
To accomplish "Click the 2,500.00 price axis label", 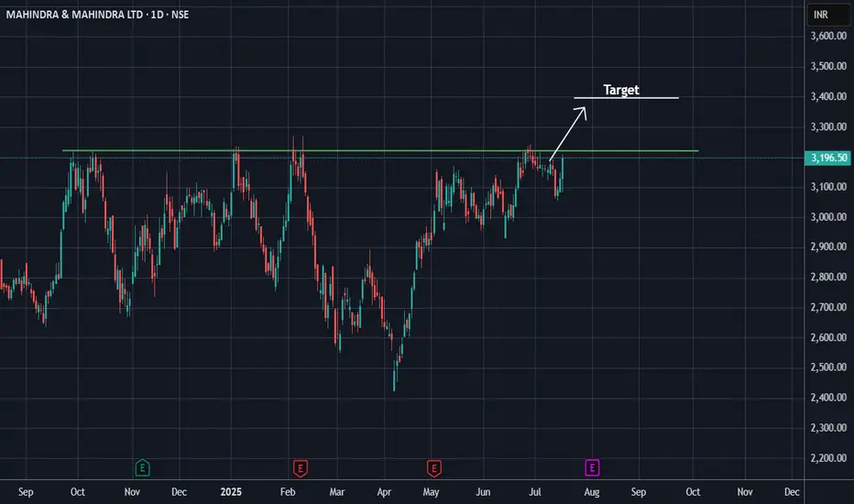I will (x=828, y=367).
